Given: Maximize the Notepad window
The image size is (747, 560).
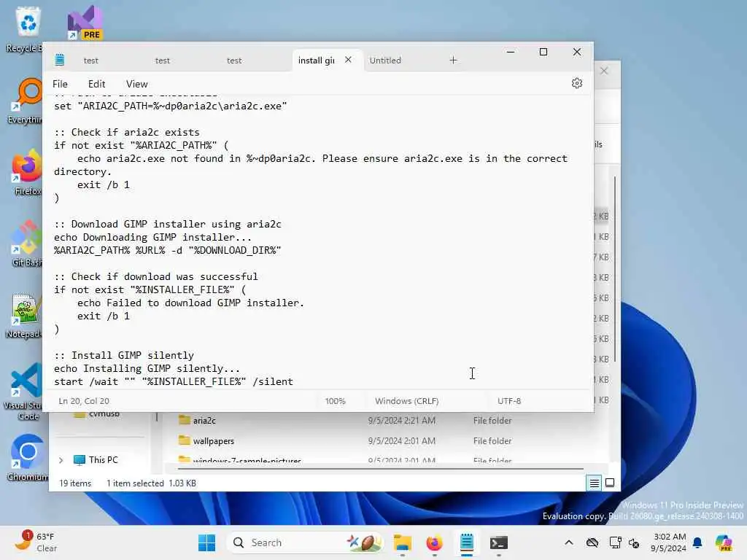Looking at the screenshot, I should (543, 52).
